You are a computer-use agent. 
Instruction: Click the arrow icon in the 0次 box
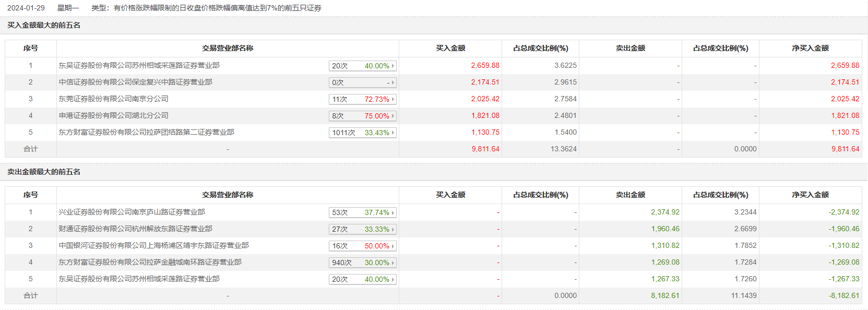[x=393, y=82]
